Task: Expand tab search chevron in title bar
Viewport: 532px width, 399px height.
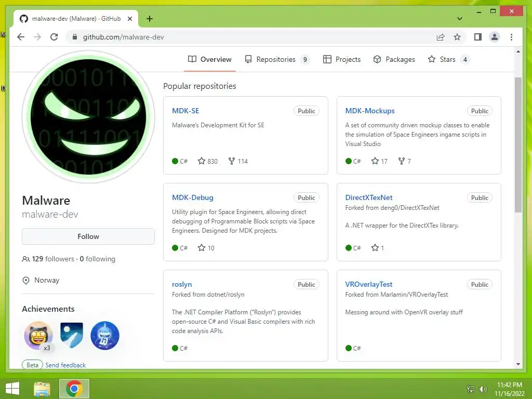Action: (x=459, y=19)
